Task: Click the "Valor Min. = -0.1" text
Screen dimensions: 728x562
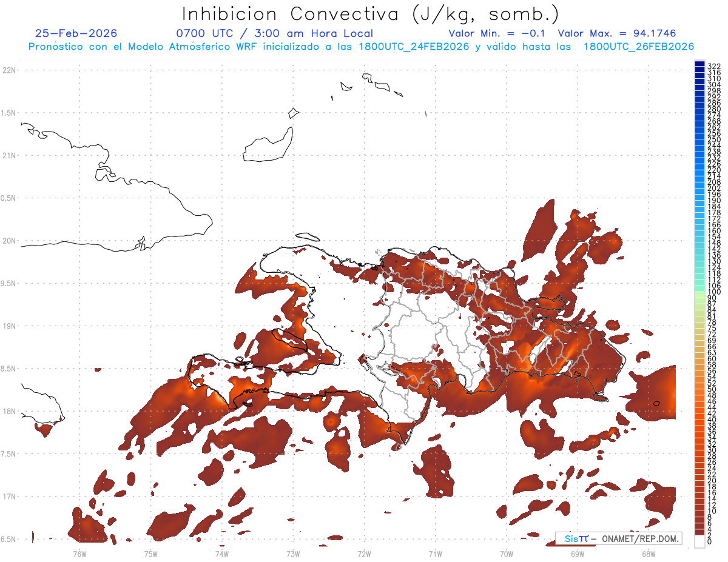Action: coord(497,34)
